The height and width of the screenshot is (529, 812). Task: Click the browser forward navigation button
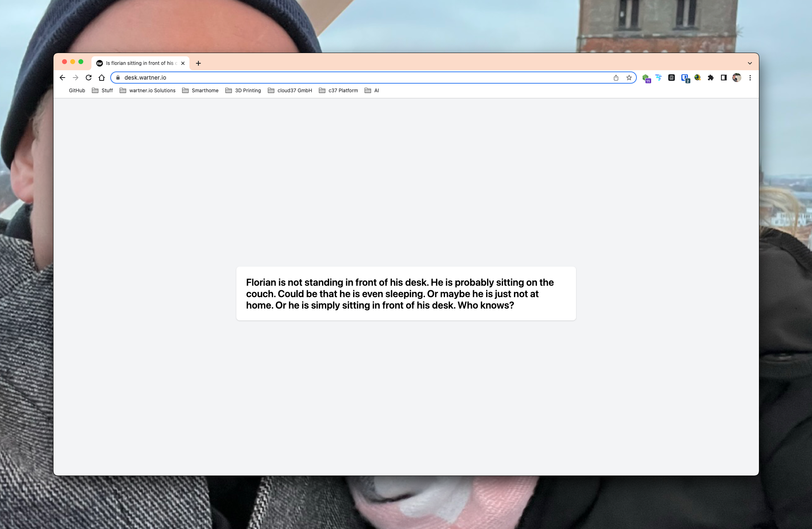76,78
